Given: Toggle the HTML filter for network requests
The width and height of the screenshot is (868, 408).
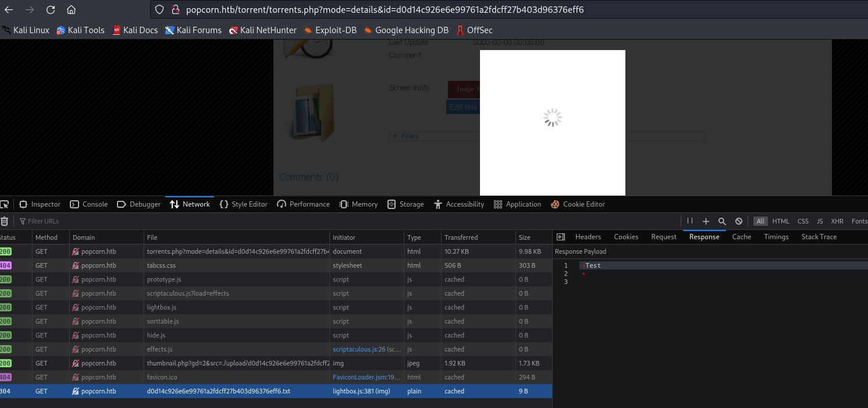Looking at the screenshot, I should point(781,221).
